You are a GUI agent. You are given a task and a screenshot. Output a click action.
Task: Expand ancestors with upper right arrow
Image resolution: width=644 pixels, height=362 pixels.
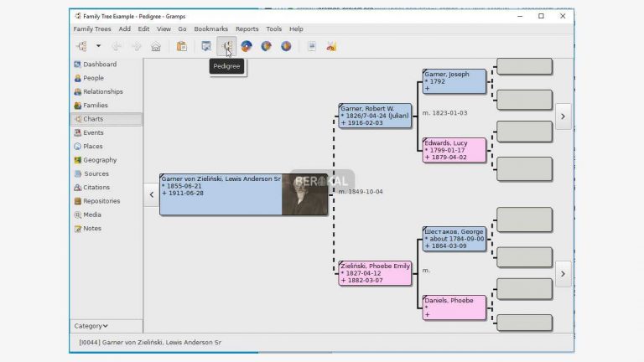click(x=563, y=116)
